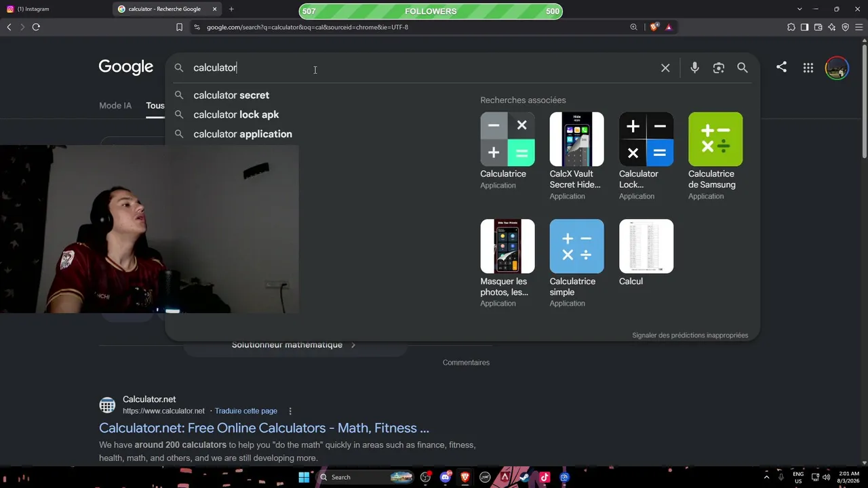Start a voice search with the microphone
Image resolution: width=868 pixels, height=488 pixels.
tap(694, 68)
